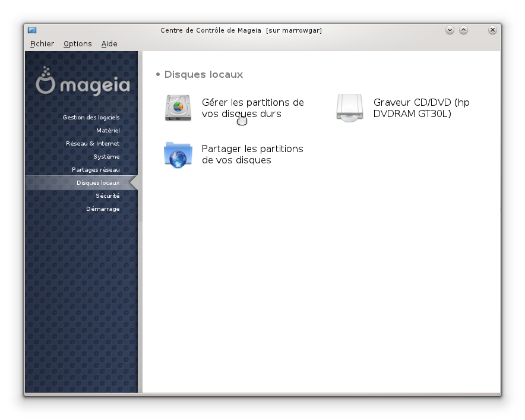This screenshot has width=525, height=420.
Task: Select the Disques locaux sidebar entry
Action: [98, 183]
